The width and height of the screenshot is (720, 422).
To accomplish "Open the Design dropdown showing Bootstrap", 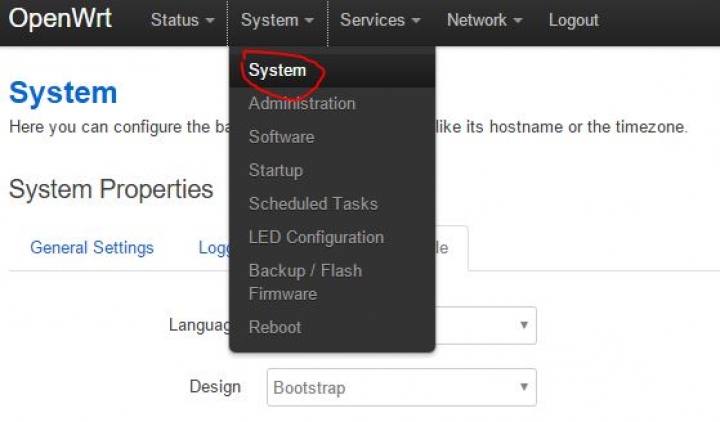I will tap(401, 387).
